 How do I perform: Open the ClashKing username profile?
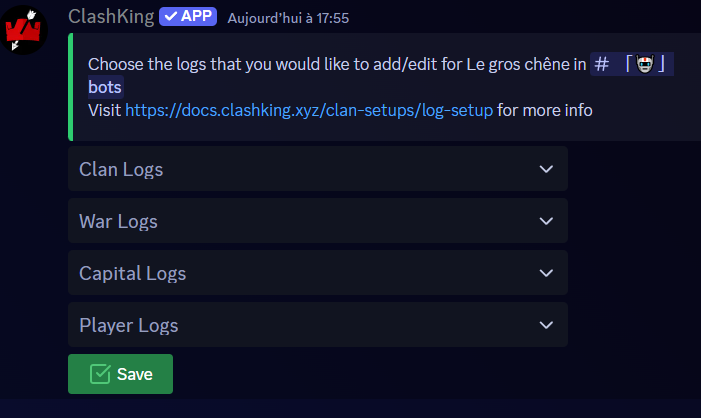[110, 17]
